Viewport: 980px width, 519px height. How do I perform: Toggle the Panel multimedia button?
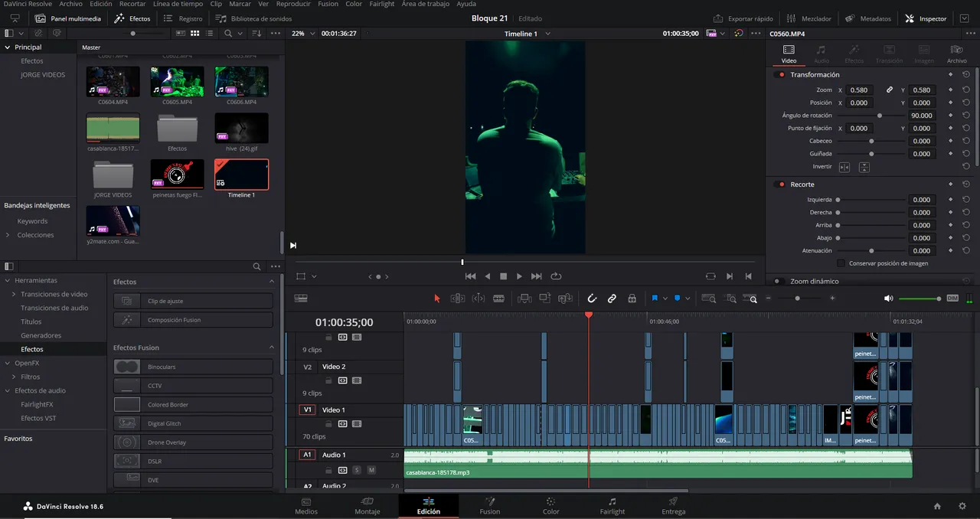point(67,18)
